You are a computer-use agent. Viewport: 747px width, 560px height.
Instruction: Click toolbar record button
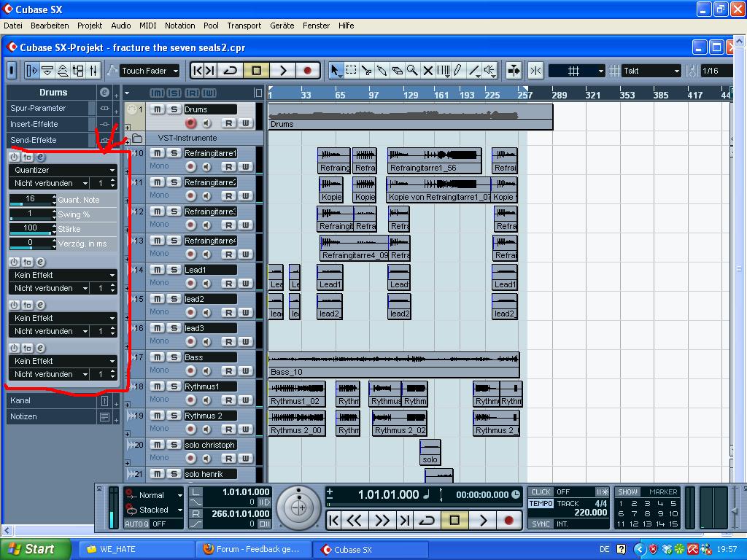coord(307,71)
